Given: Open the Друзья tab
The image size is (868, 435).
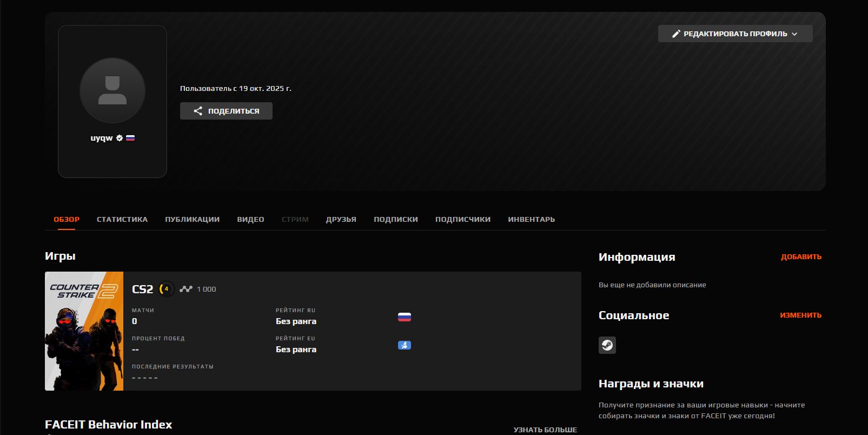Looking at the screenshot, I should point(341,219).
